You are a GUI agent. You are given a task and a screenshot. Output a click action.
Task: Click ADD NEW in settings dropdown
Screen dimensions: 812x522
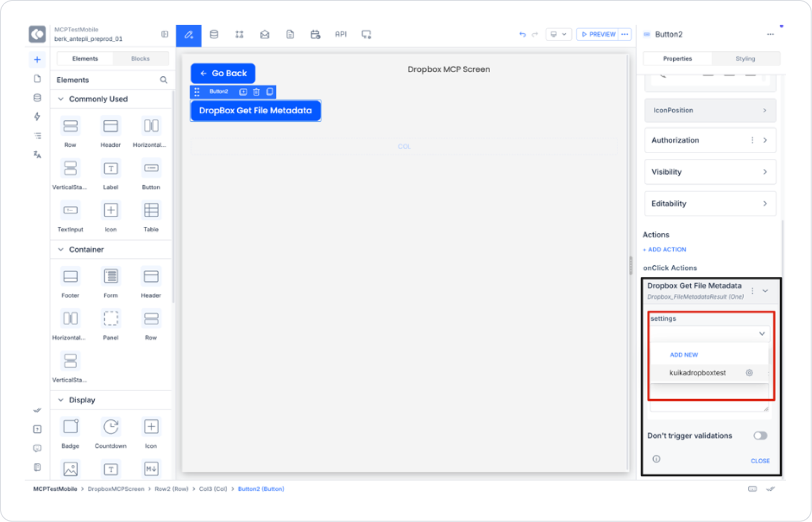684,355
